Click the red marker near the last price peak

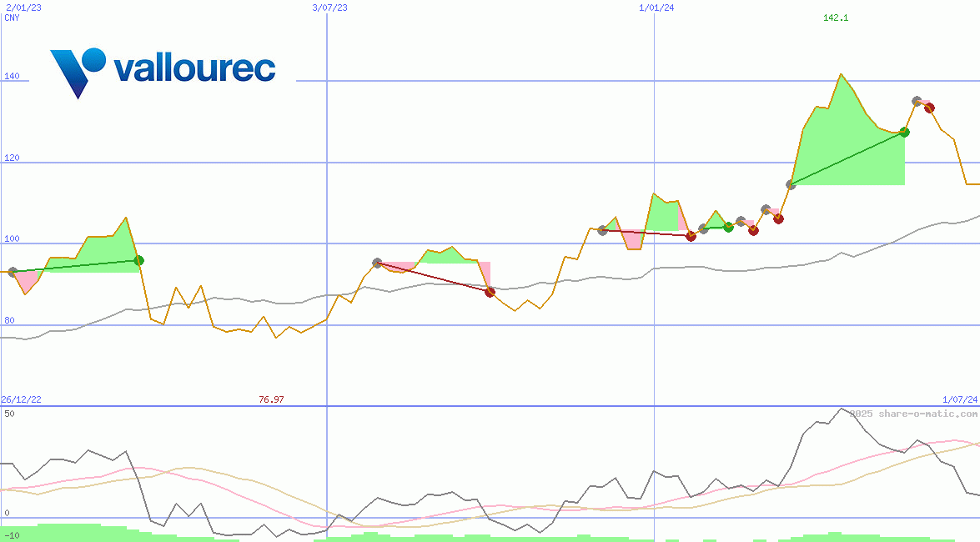click(x=929, y=108)
